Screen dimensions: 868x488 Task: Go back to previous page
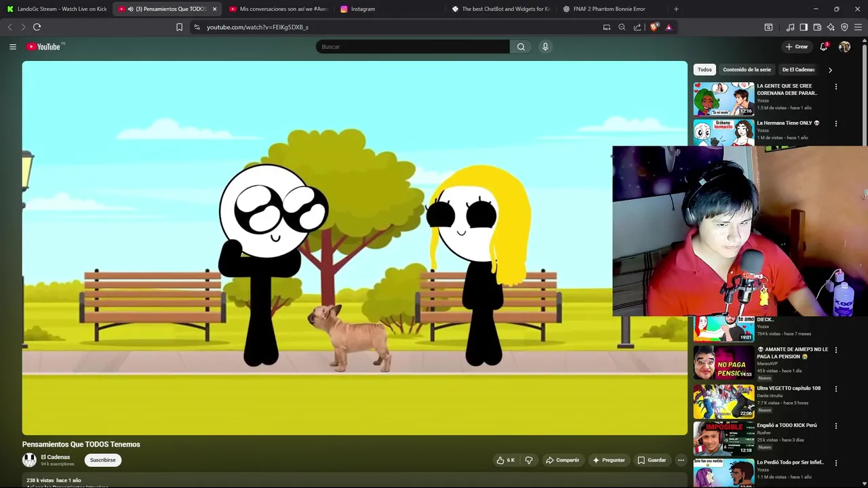point(9,27)
